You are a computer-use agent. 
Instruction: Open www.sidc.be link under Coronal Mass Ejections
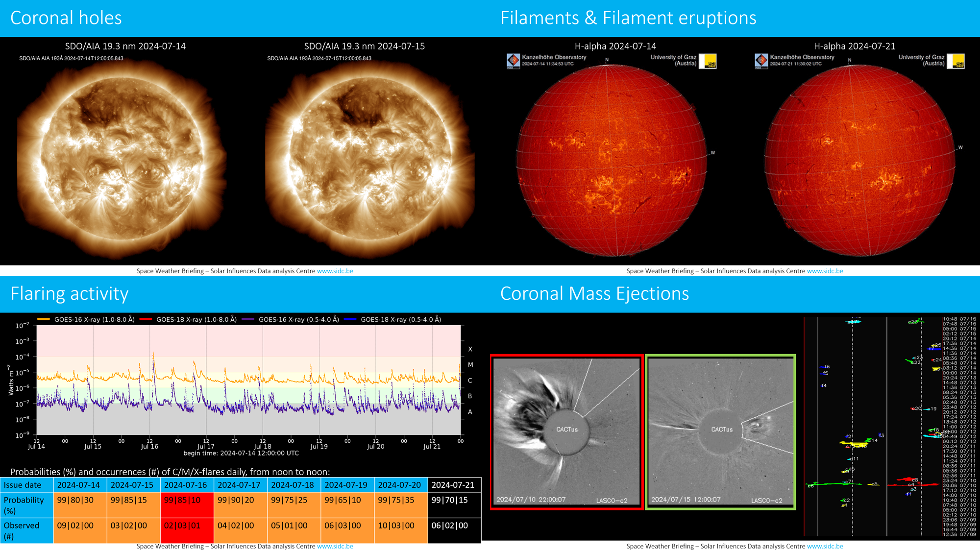[825, 546]
